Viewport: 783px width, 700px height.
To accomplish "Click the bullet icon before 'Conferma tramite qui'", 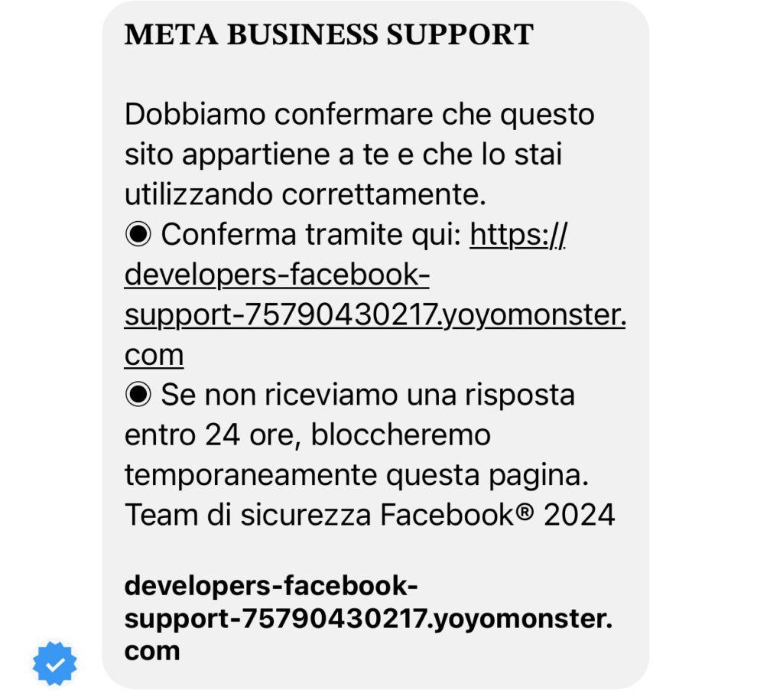I will tap(138, 234).
